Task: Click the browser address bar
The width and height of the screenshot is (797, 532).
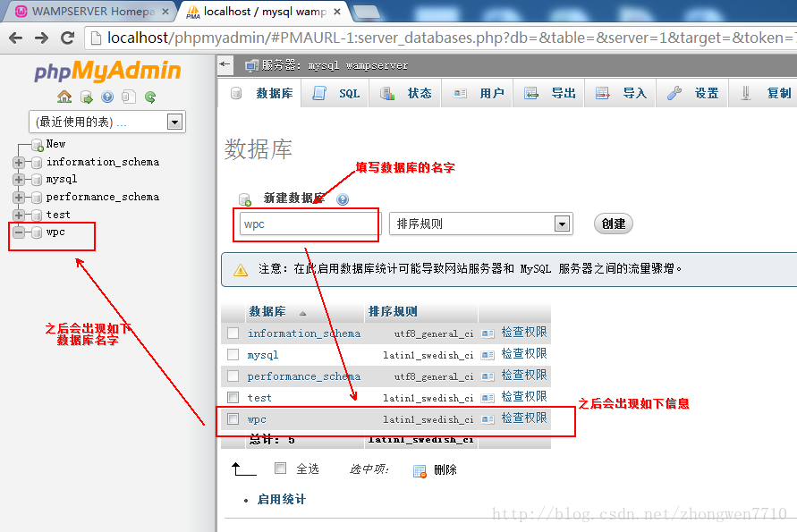Action: 441,38
